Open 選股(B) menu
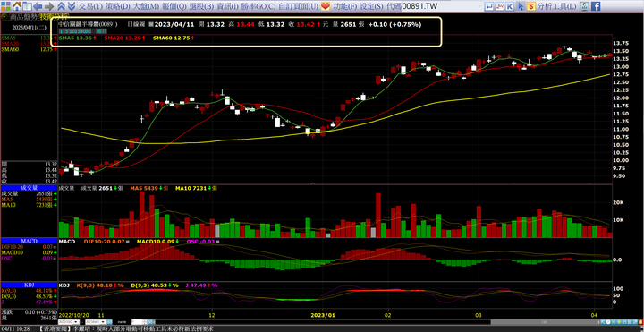 point(201,6)
